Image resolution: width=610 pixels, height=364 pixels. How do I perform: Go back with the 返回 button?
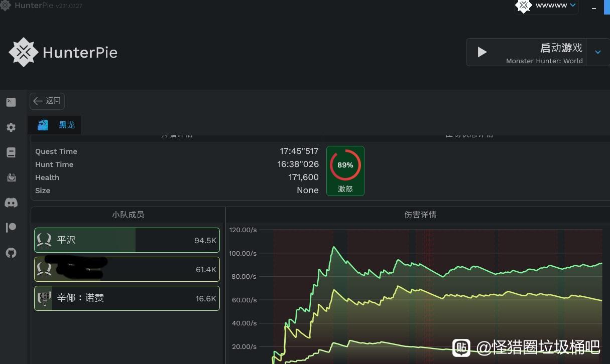pos(47,101)
